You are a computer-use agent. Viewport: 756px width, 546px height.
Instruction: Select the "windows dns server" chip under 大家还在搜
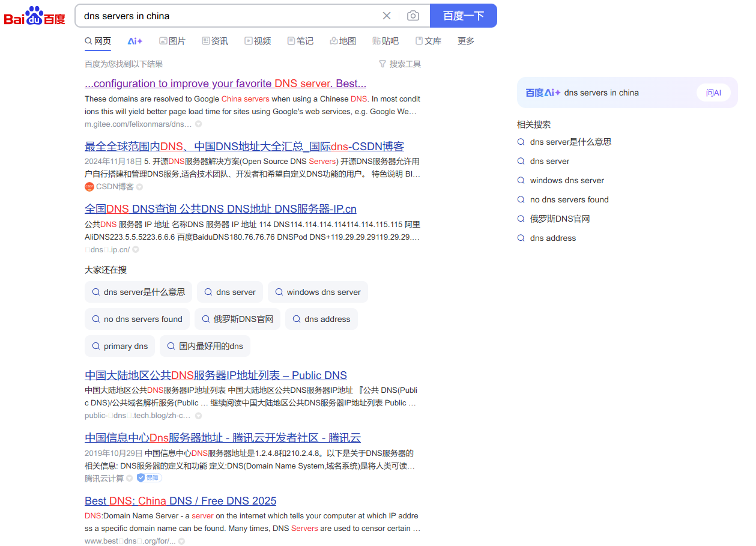318,292
